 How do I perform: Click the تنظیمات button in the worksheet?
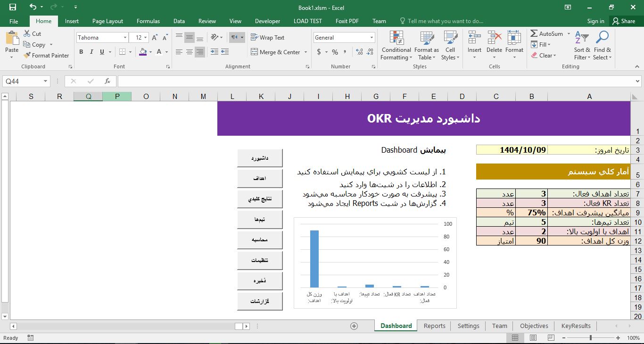(x=260, y=260)
